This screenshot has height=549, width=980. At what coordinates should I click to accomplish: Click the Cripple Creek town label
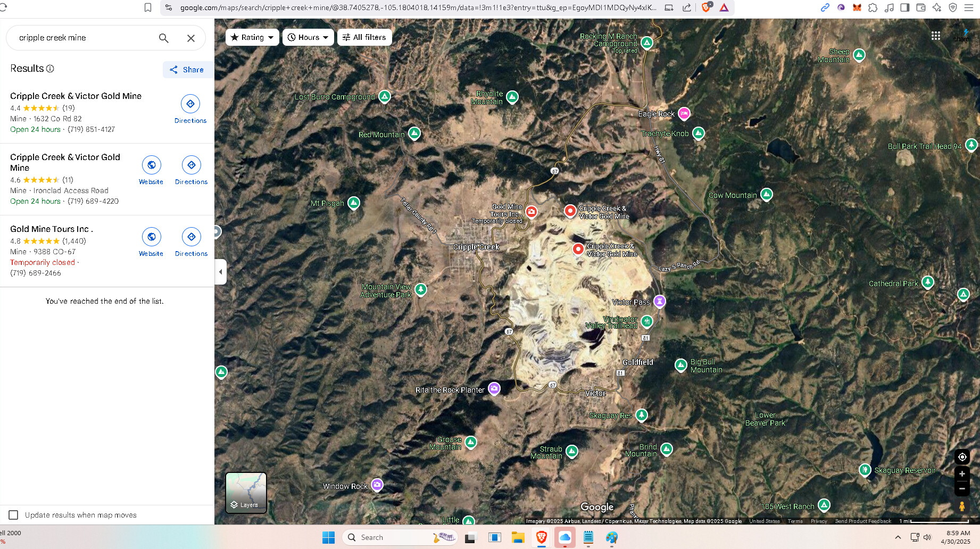(x=476, y=247)
